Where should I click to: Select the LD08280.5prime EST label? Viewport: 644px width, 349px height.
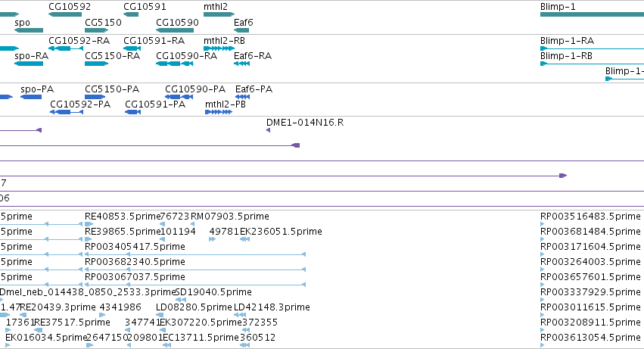194,307
